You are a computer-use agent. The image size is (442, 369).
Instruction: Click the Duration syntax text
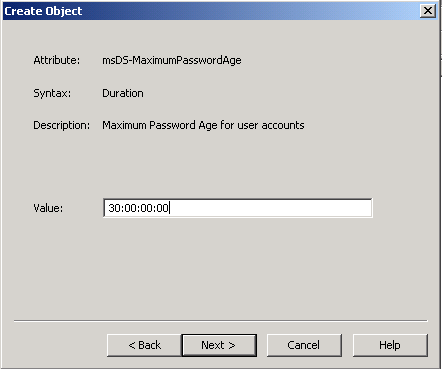pyautogui.click(x=123, y=93)
